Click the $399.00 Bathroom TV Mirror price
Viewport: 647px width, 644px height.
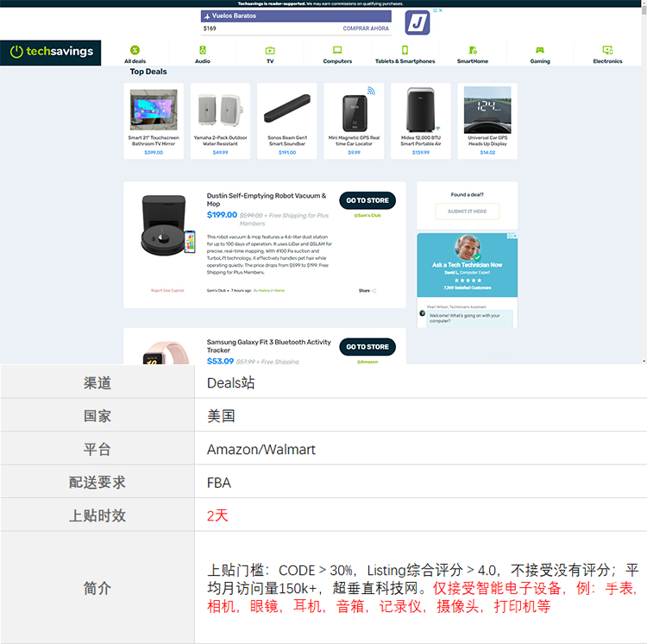pyautogui.click(x=154, y=152)
